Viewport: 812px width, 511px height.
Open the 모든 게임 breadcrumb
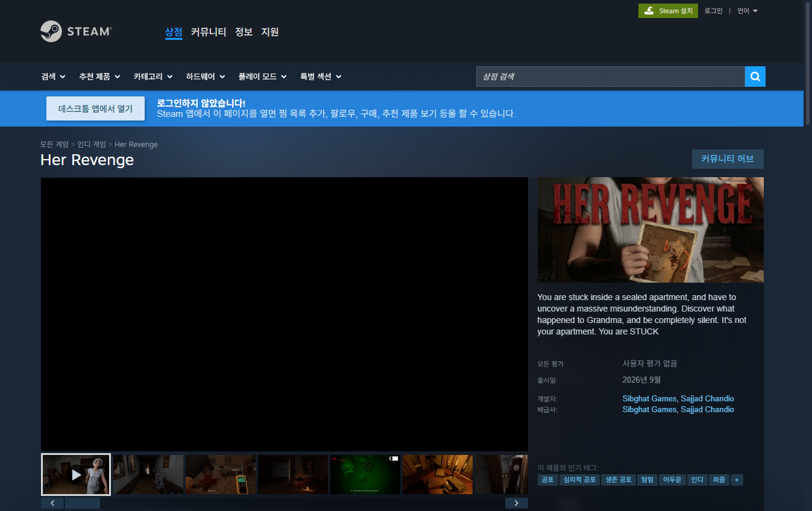click(54, 145)
